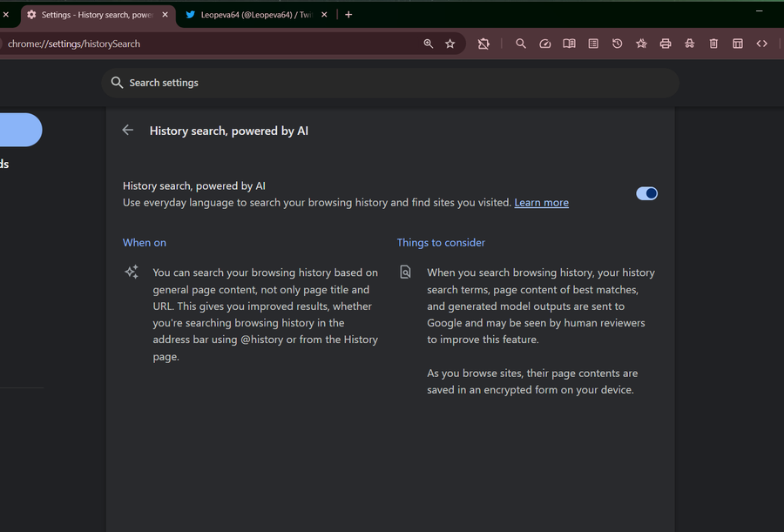Toggle off History search, powered by AI

point(646,193)
